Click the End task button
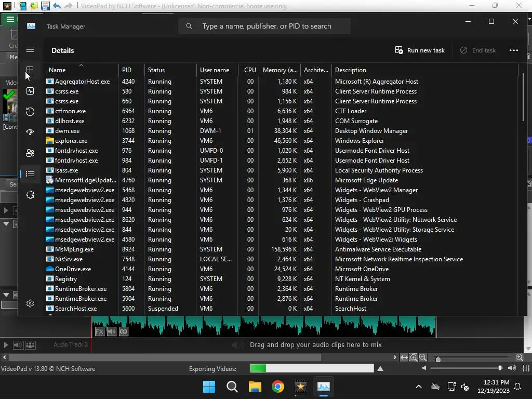This screenshot has width=532, height=399. click(x=478, y=50)
